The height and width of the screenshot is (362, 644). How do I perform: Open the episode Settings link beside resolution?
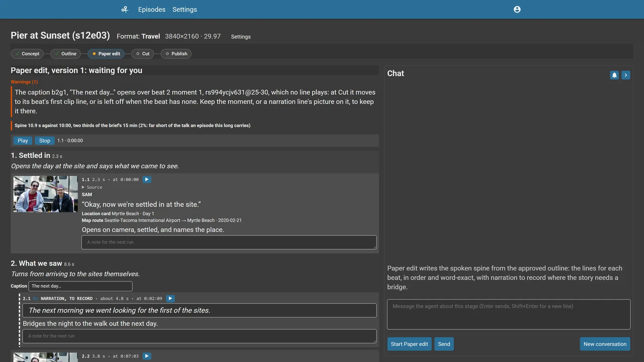coord(241,37)
